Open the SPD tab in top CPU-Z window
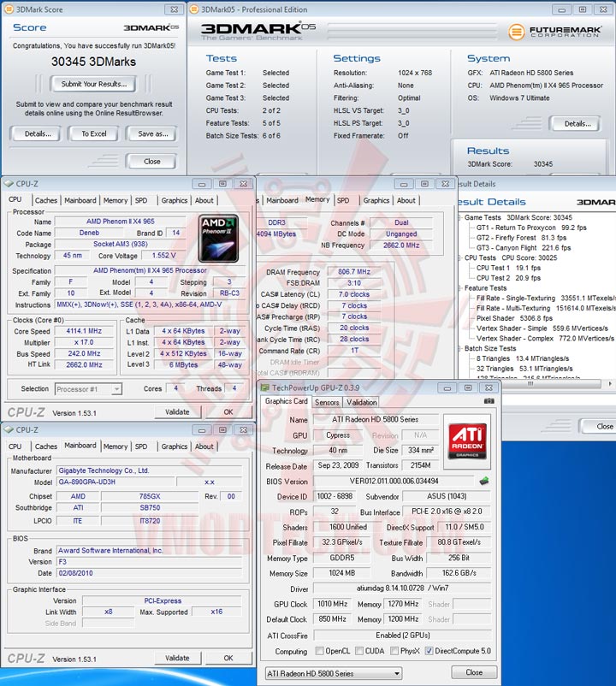The width and height of the screenshot is (616, 686). click(141, 200)
